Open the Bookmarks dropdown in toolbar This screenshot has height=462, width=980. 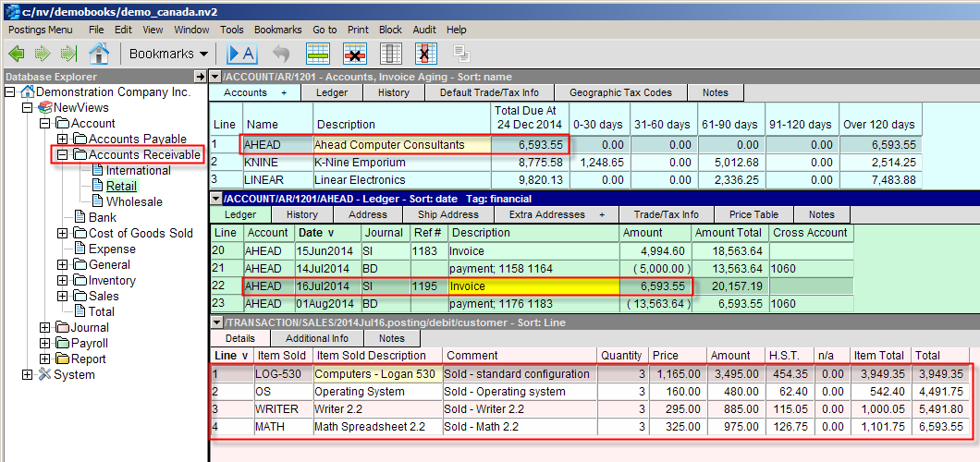tap(168, 54)
